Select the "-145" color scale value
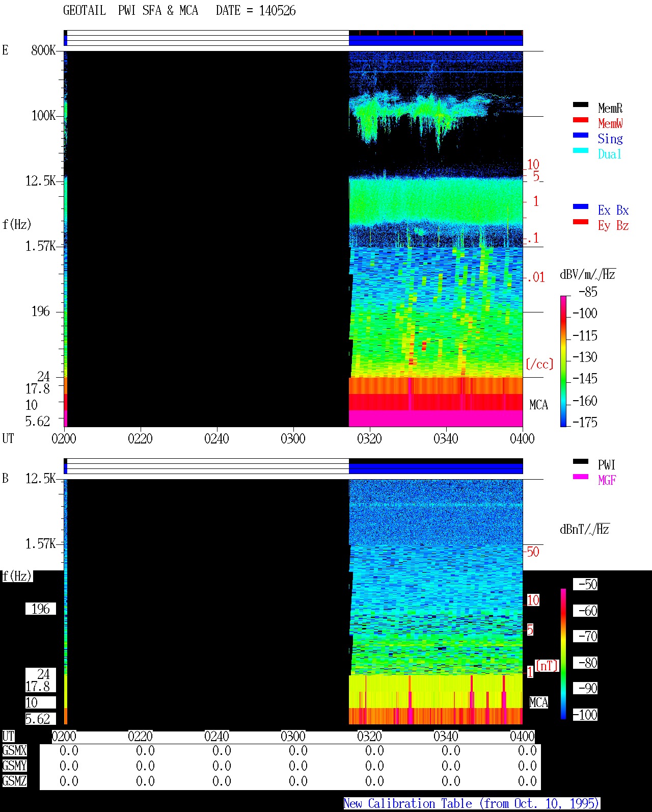652x812 pixels. coord(585,379)
